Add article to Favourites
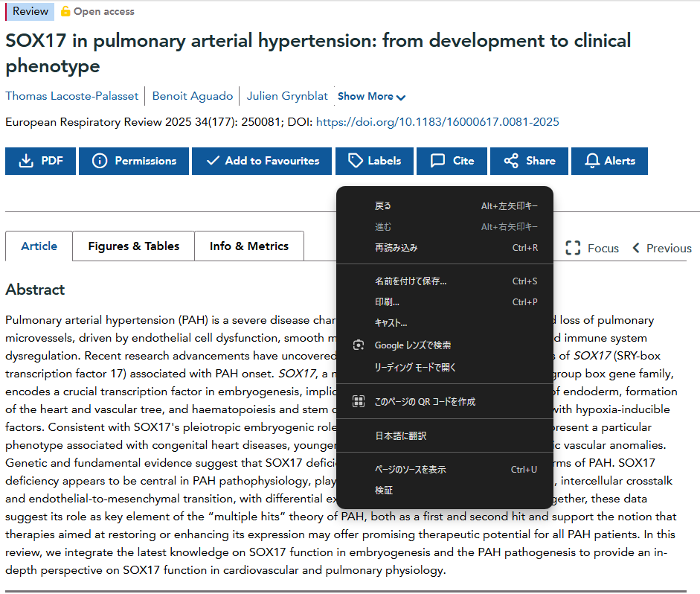The image size is (700, 594). point(263,161)
